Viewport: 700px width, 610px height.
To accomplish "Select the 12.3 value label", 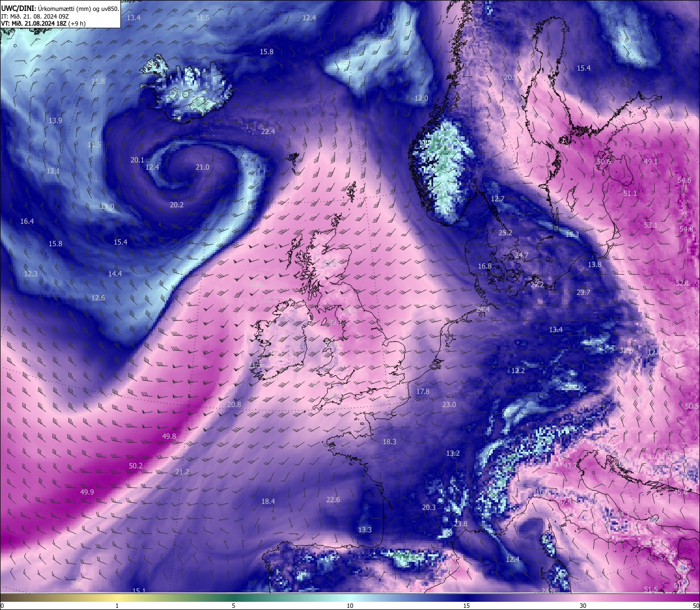I will coord(31,274).
